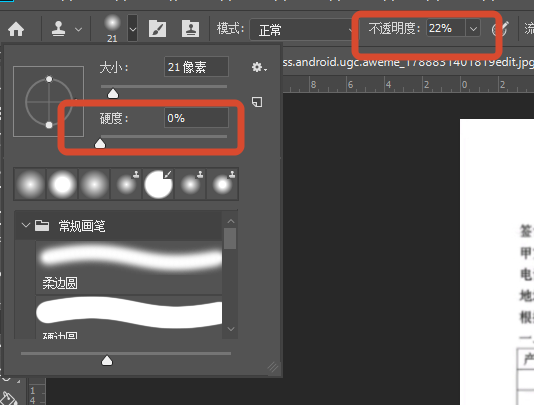Select the Clone Stamp tool icon
This screenshot has height=405, width=534.
[59, 29]
